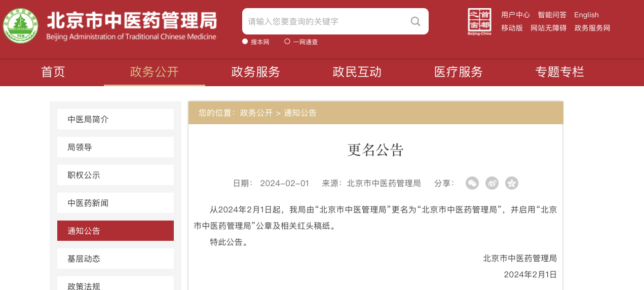Open the Beijing-China capital window logo
The width and height of the screenshot is (644, 290).
tap(479, 22)
